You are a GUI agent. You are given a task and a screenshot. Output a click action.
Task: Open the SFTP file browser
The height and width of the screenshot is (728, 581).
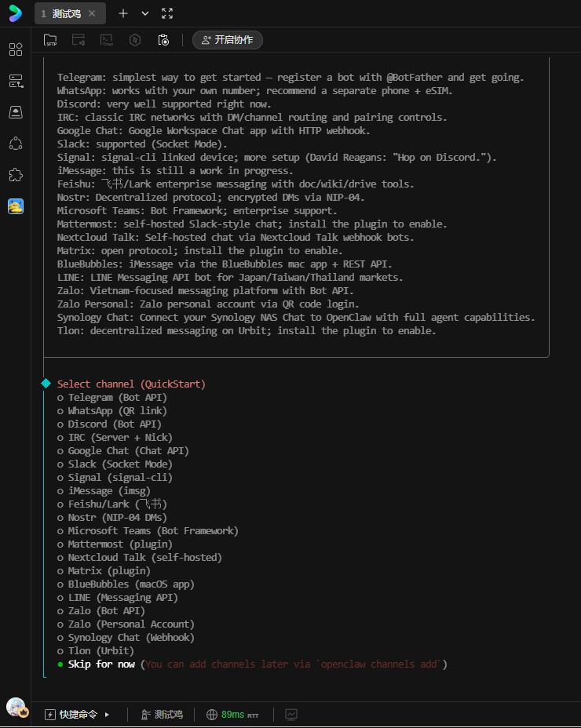50,40
